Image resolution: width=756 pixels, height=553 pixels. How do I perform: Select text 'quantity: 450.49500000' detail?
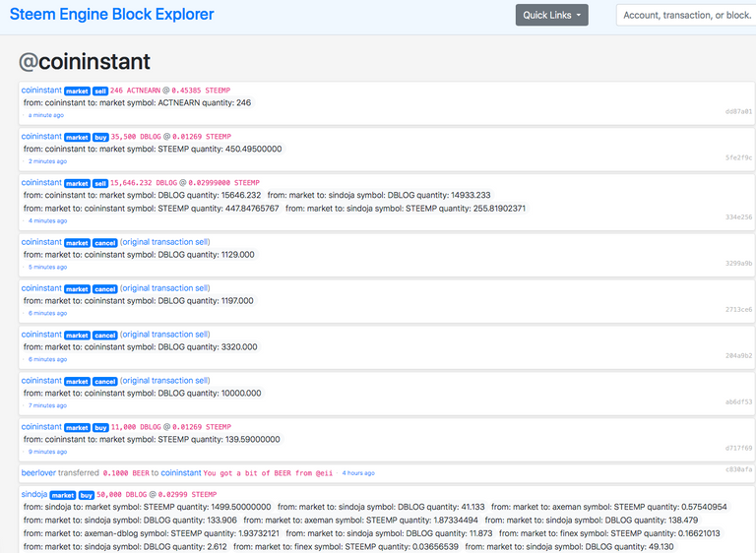click(x=236, y=149)
